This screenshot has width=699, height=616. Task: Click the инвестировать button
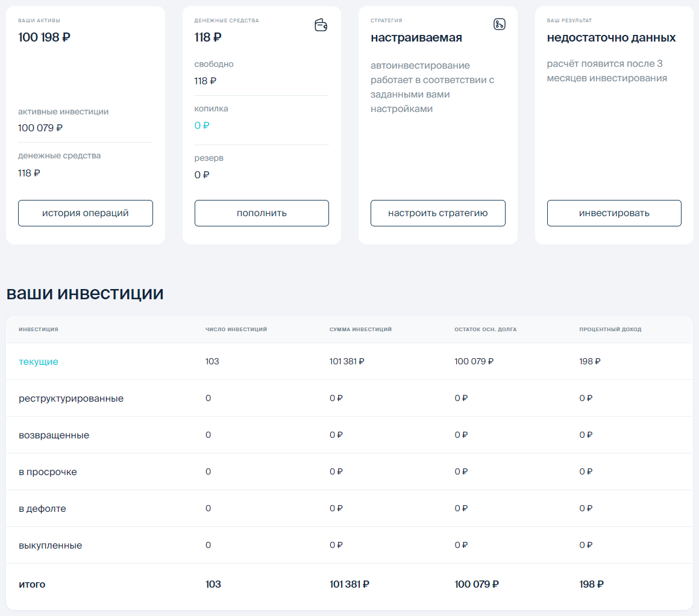tap(613, 213)
